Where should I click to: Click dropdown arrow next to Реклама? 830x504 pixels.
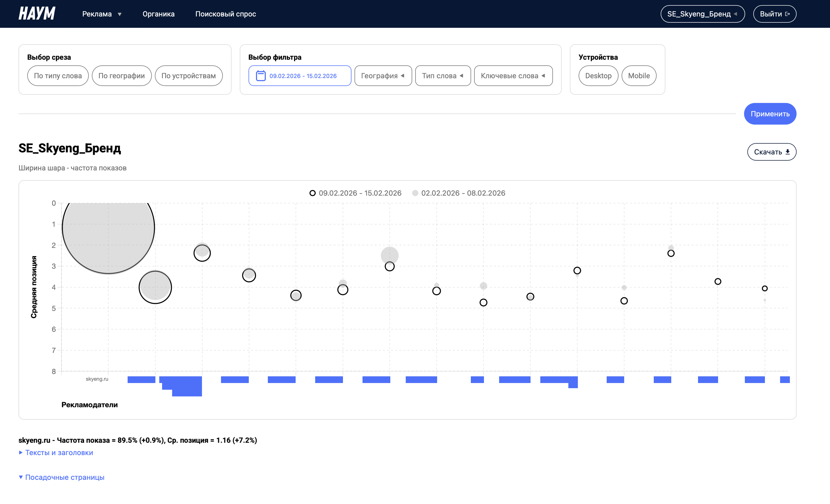coord(120,14)
